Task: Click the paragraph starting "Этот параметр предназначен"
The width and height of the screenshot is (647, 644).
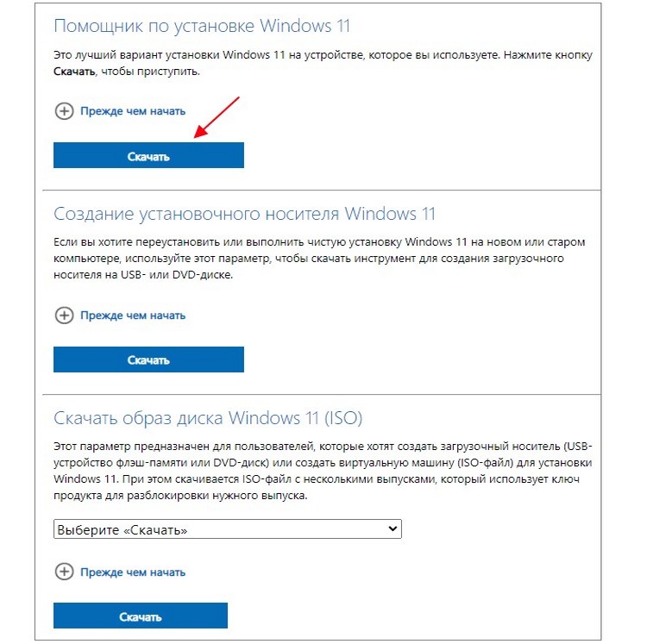Action: [323, 471]
